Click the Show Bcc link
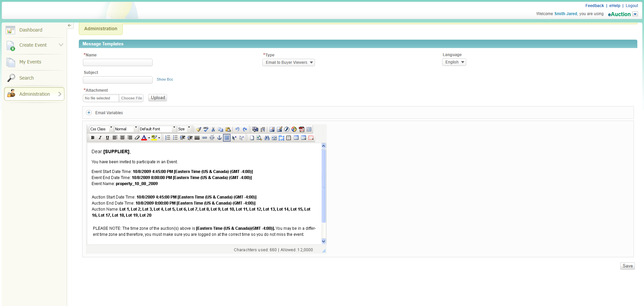The width and height of the screenshot is (644, 306). pyautogui.click(x=165, y=80)
